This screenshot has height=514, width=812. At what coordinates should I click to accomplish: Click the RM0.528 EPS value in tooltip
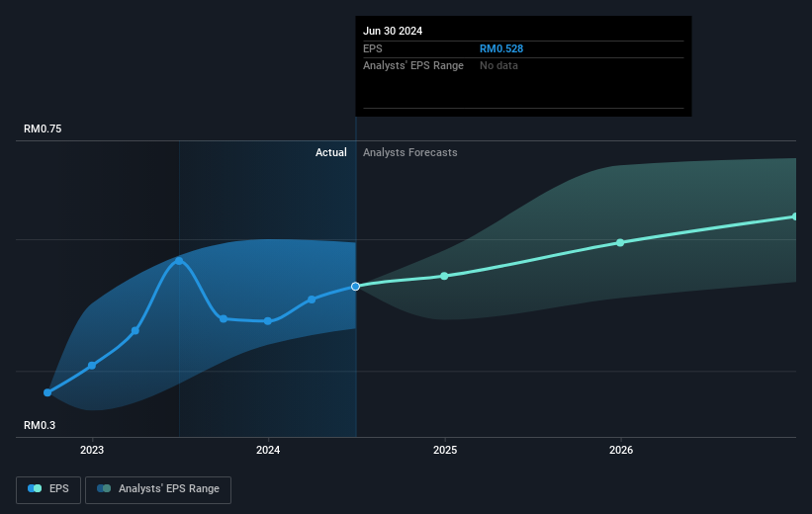[x=501, y=48]
